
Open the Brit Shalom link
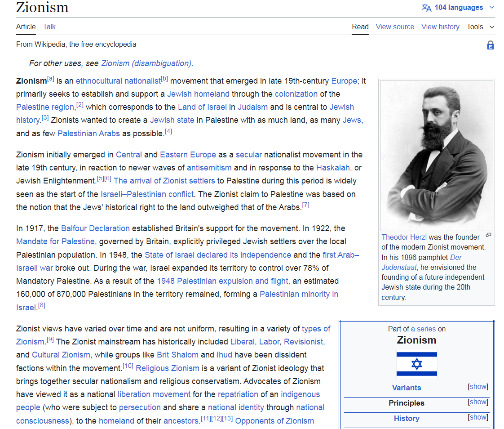(177, 355)
